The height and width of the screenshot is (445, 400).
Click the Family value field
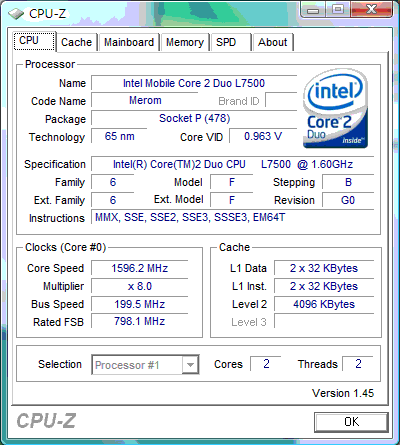point(113,182)
